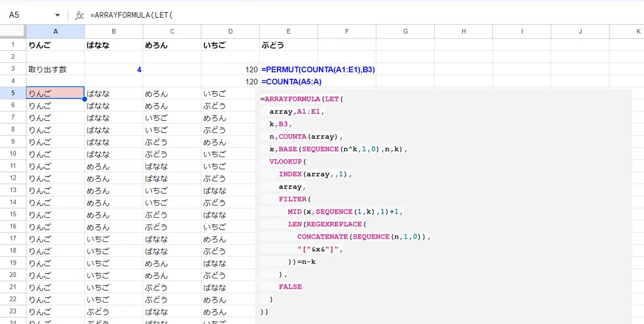Click INDEX(array,,1) line in formula box

pyautogui.click(x=316, y=174)
